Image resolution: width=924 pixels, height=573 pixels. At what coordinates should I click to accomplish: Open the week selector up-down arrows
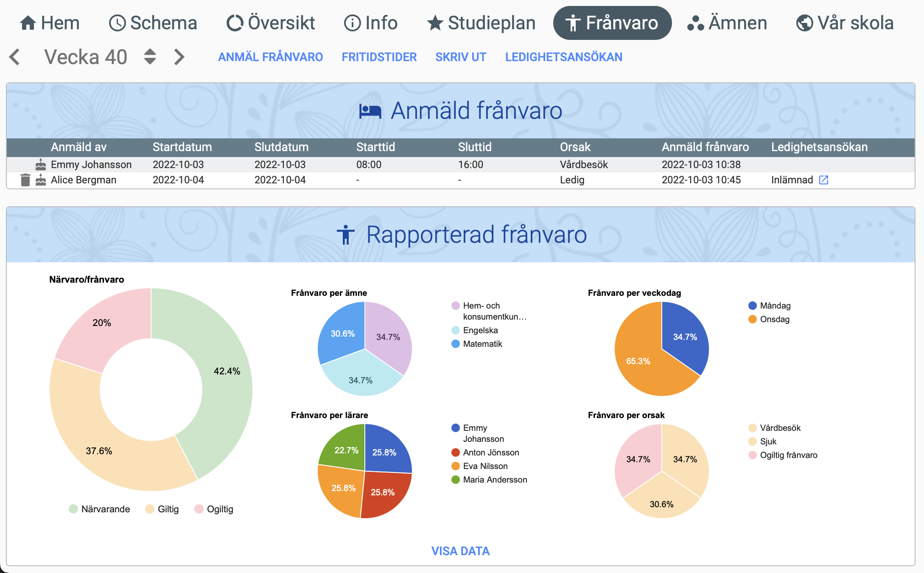click(150, 57)
